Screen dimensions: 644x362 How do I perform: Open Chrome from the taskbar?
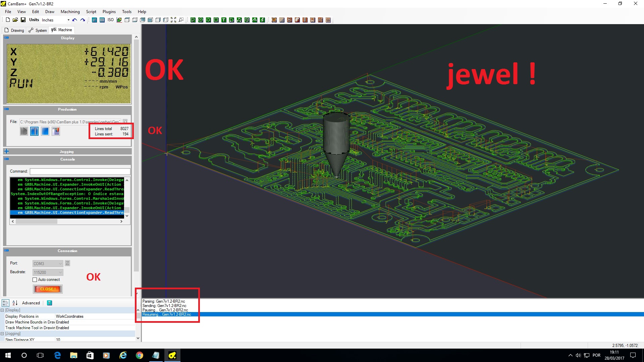click(x=140, y=355)
